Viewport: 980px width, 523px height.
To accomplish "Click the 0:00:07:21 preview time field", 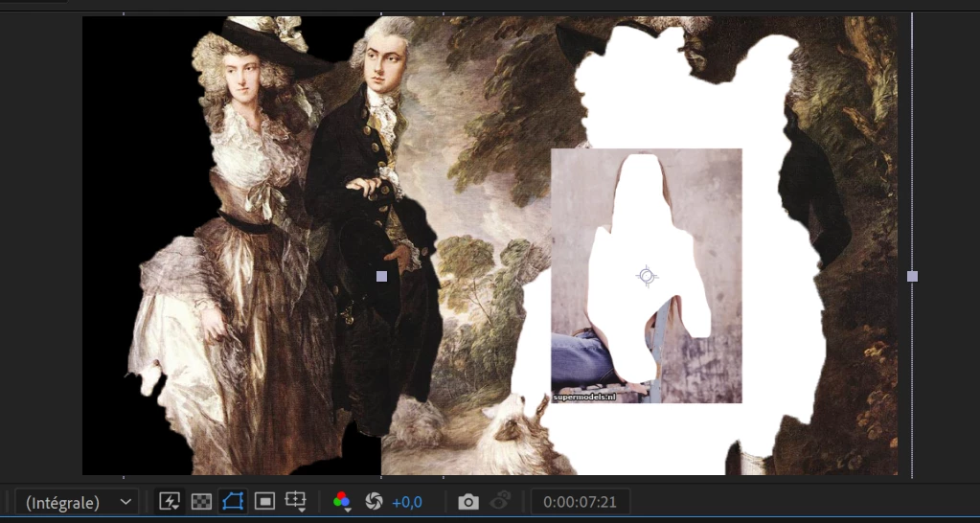I will [580, 502].
